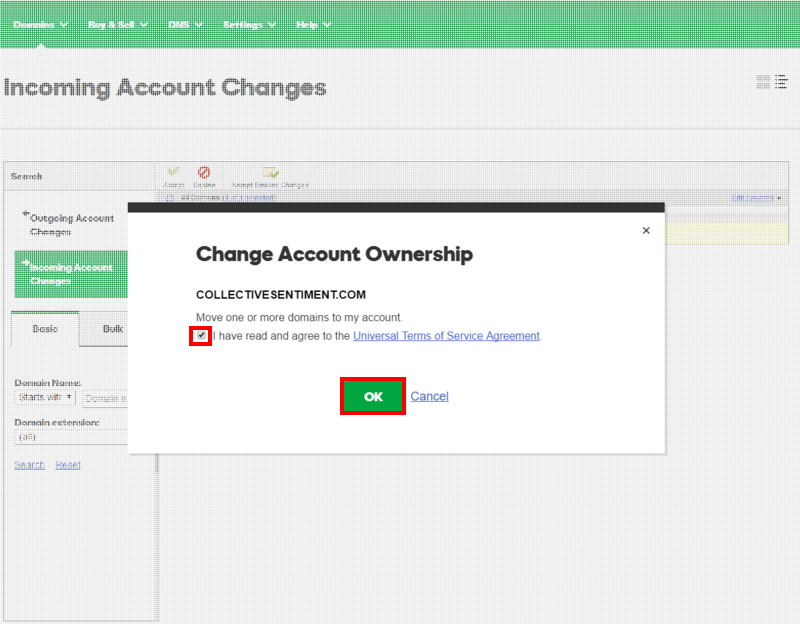Screen dimensions: 800x624
Task: Open Universal Terms of Service Agreement link
Action: click(x=446, y=336)
